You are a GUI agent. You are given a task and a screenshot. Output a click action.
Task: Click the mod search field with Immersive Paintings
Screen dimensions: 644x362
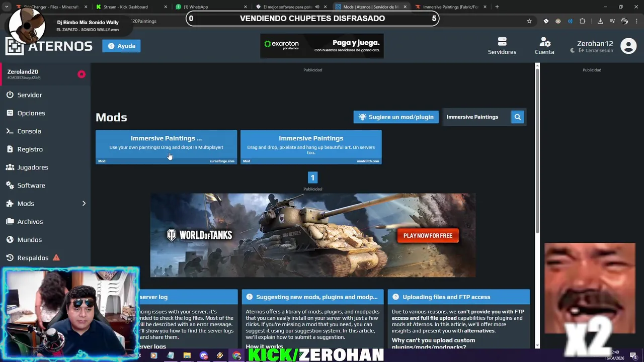(476, 117)
